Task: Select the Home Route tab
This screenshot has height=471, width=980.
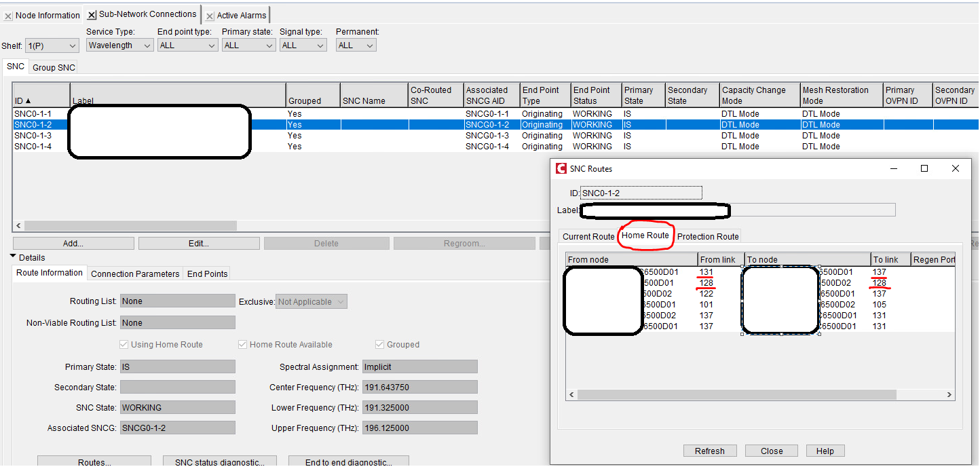Action: (x=645, y=235)
